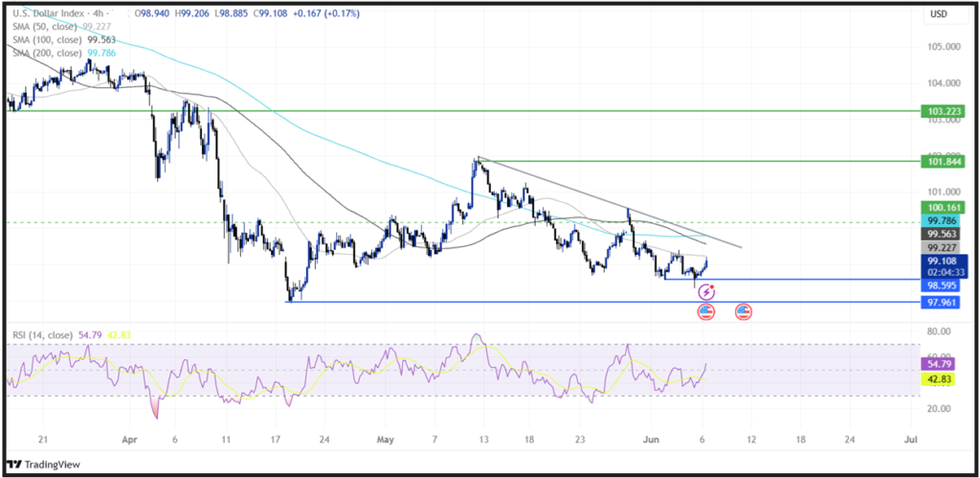The image size is (980, 478).
Task: Click the May label on time axis
Action: point(386,440)
